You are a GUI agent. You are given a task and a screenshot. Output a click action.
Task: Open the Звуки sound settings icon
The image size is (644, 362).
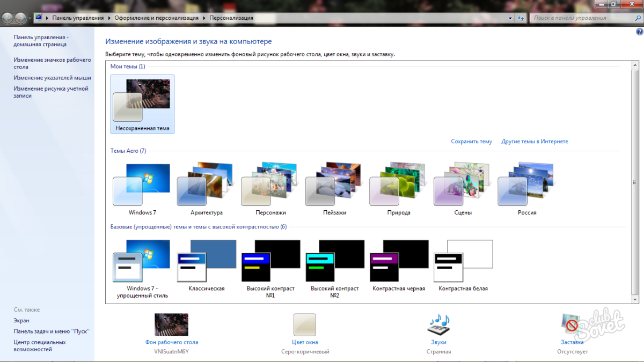[x=438, y=325]
